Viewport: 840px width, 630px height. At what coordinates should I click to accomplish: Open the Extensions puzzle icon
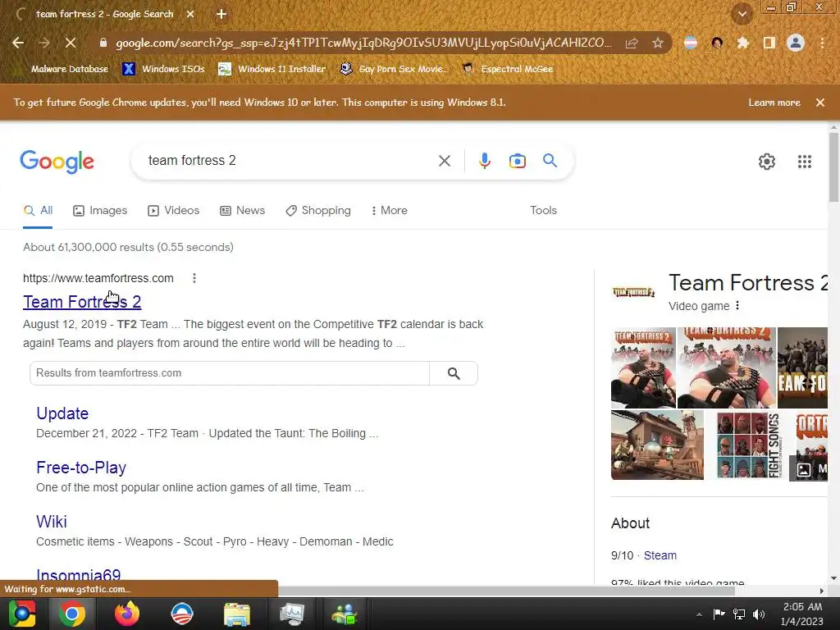(x=742, y=43)
